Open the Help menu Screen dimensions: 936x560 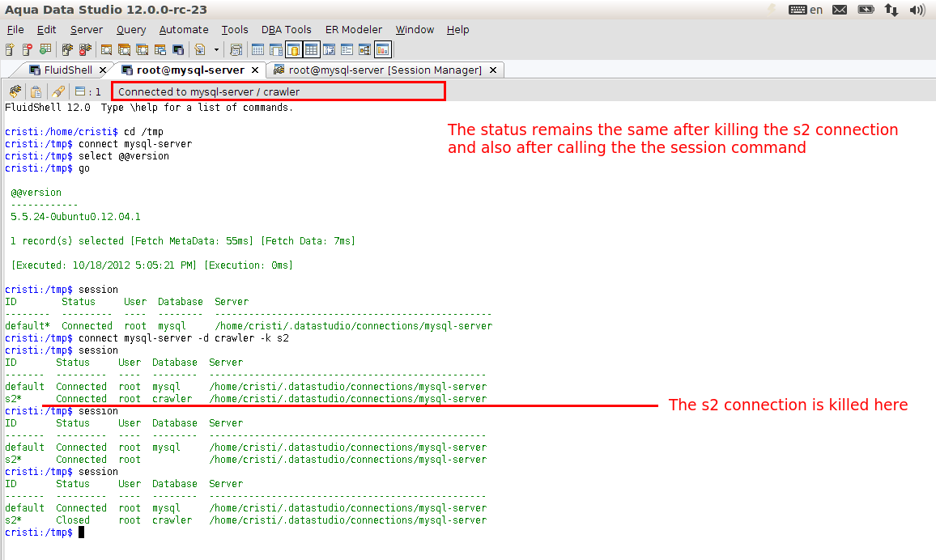click(457, 30)
